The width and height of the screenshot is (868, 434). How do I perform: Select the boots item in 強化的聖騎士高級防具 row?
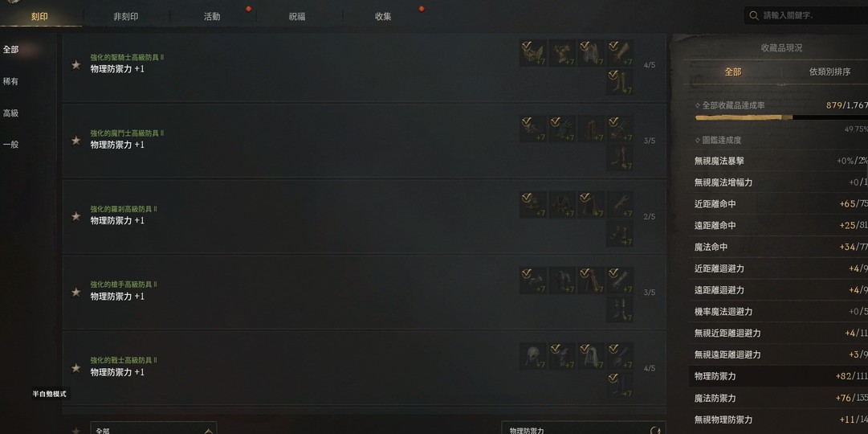point(619,82)
